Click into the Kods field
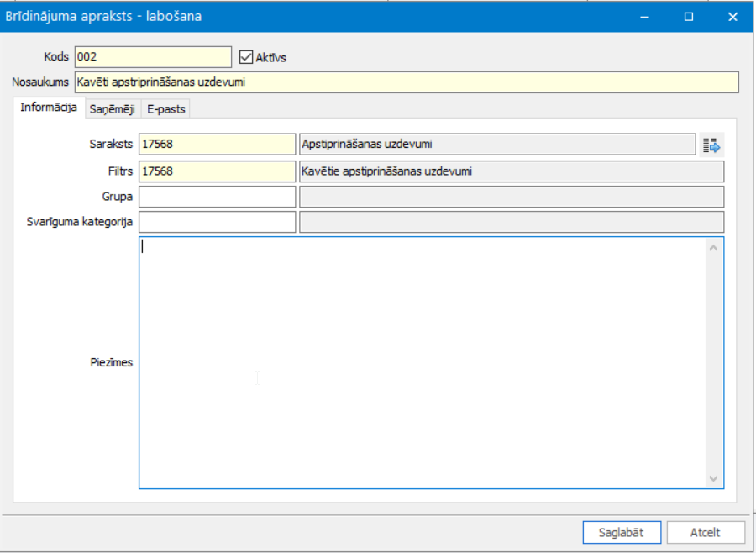This screenshot has height=553, width=756. [152, 57]
